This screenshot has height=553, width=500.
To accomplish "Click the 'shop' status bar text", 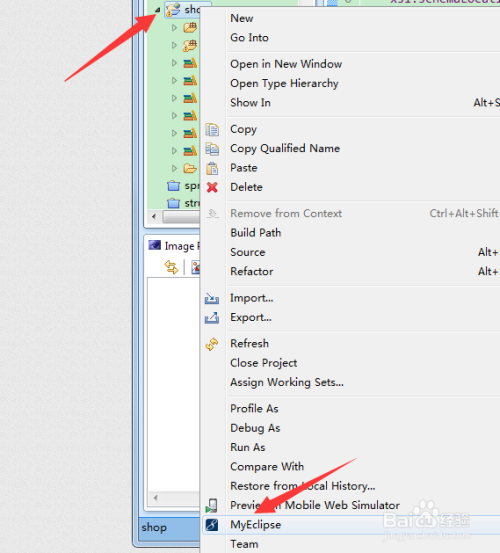I will point(154,528).
